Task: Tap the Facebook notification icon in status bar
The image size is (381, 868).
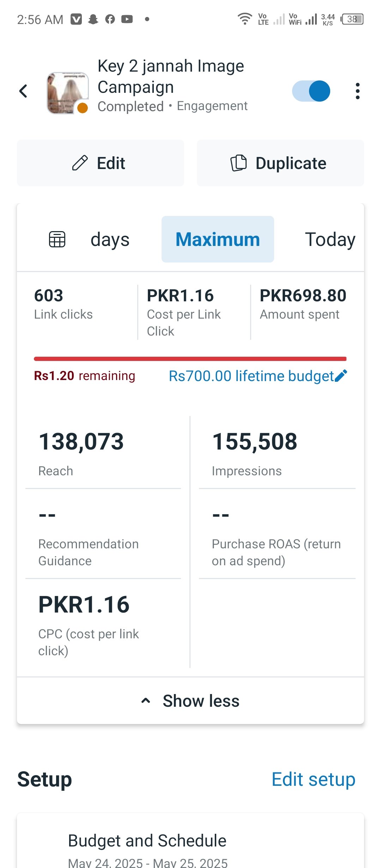Action: [110, 19]
